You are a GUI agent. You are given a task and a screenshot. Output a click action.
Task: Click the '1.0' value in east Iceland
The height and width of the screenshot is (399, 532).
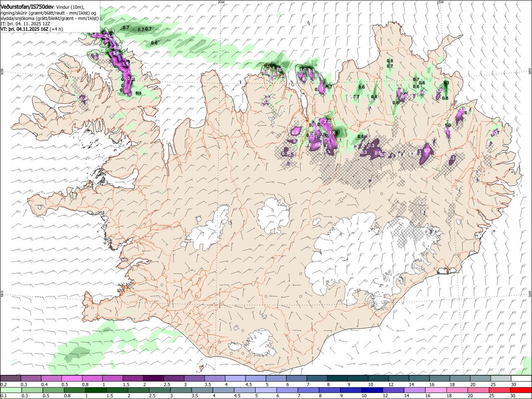tap(448, 125)
